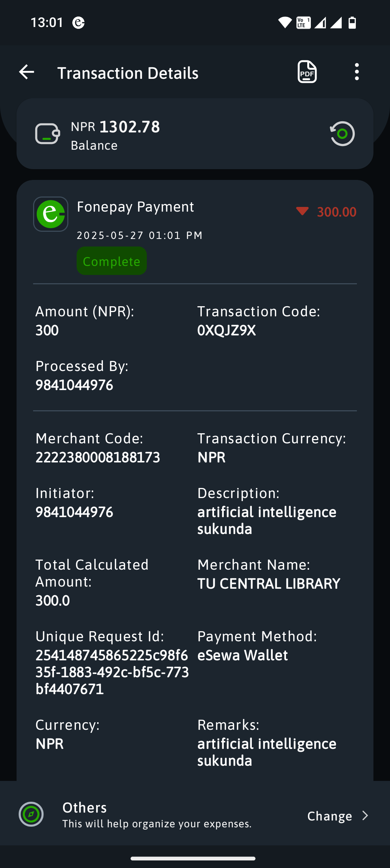The height and width of the screenshot is (868, 390).
Task: Tap the red down-arrow debit indicator
Action: click(x=302, y=211)
